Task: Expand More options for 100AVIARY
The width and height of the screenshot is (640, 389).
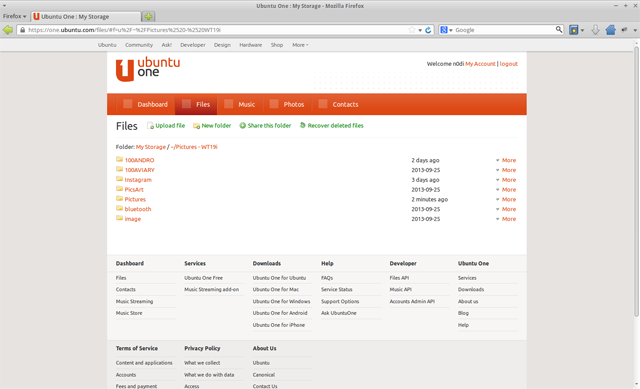Action: (506, 170)
